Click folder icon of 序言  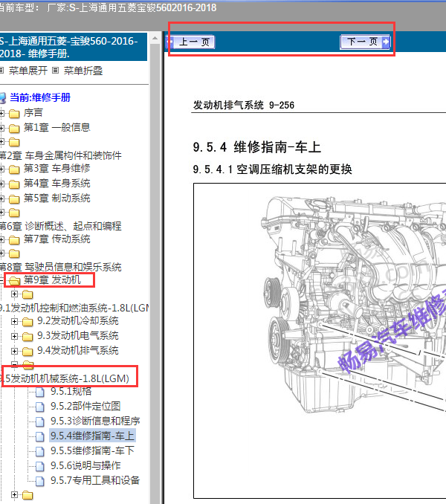tap(14, 114)
